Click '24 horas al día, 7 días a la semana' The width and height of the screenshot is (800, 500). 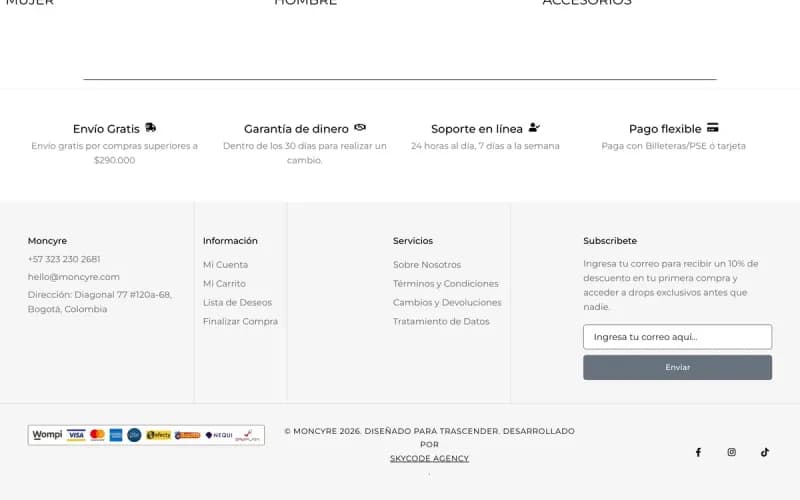click(485, 146)
